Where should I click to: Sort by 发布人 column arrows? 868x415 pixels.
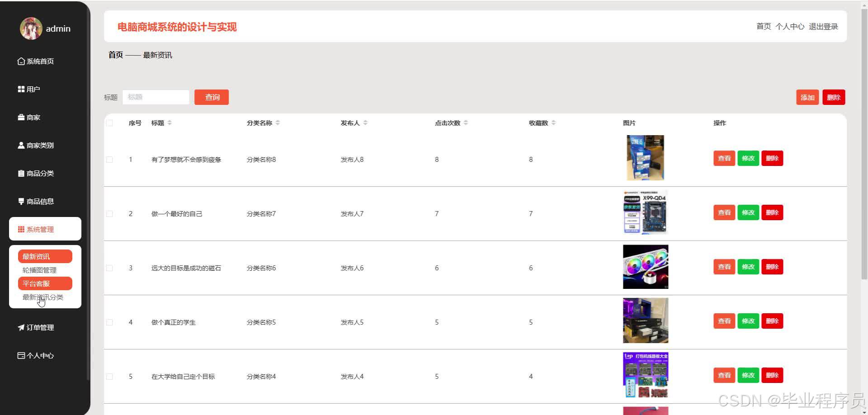pos(365,123)
